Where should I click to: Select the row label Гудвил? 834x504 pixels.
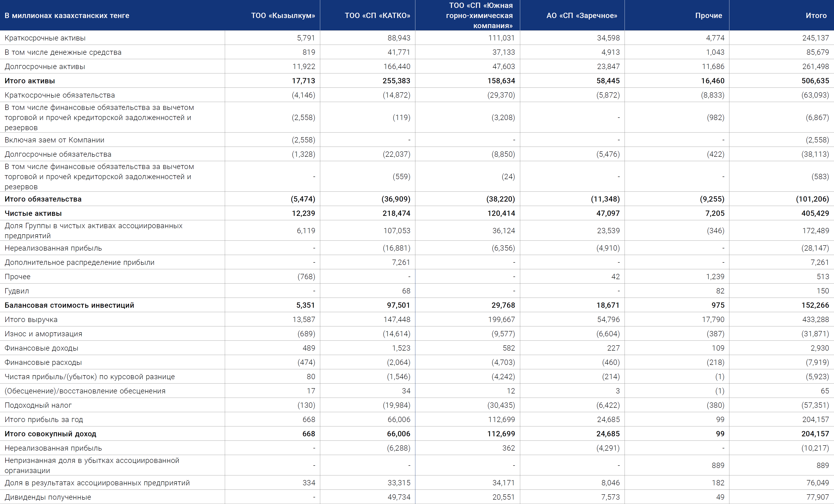click(16, 291)
